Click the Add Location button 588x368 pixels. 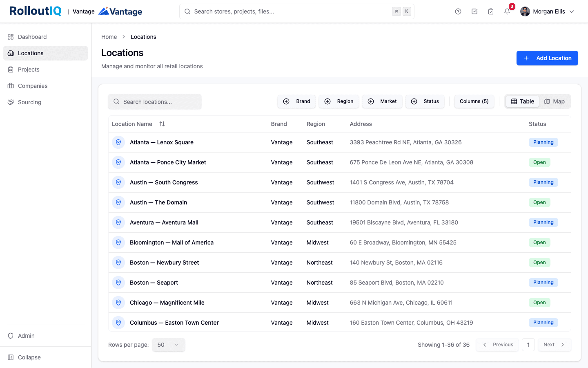pyautogui.click(x=547, y=58)
